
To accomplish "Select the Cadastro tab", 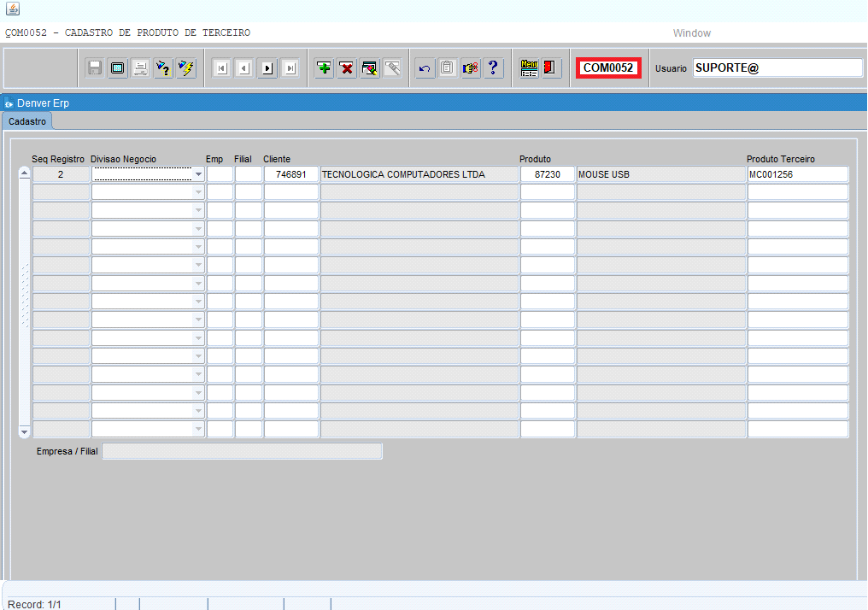I will [x=27, y=121].
